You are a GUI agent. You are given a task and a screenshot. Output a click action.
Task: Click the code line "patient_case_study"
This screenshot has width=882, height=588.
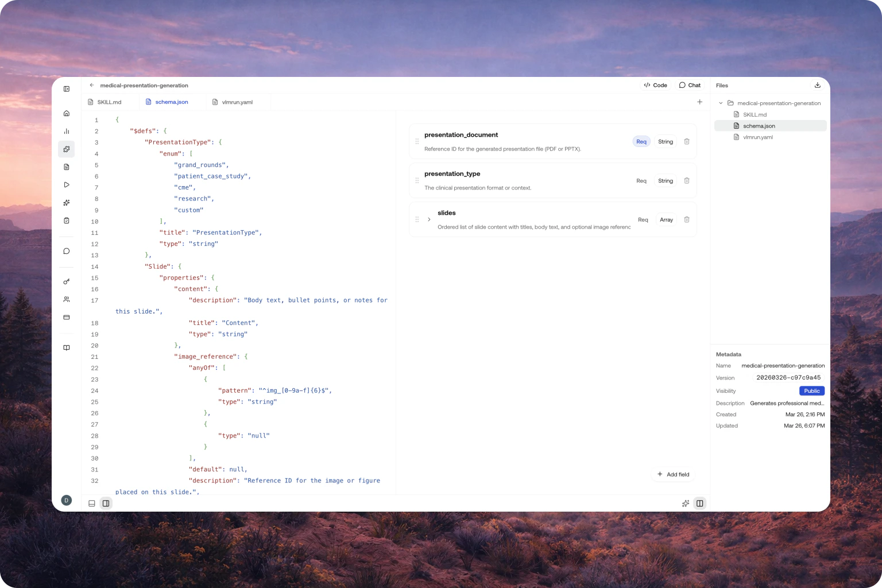coord(212,176)
